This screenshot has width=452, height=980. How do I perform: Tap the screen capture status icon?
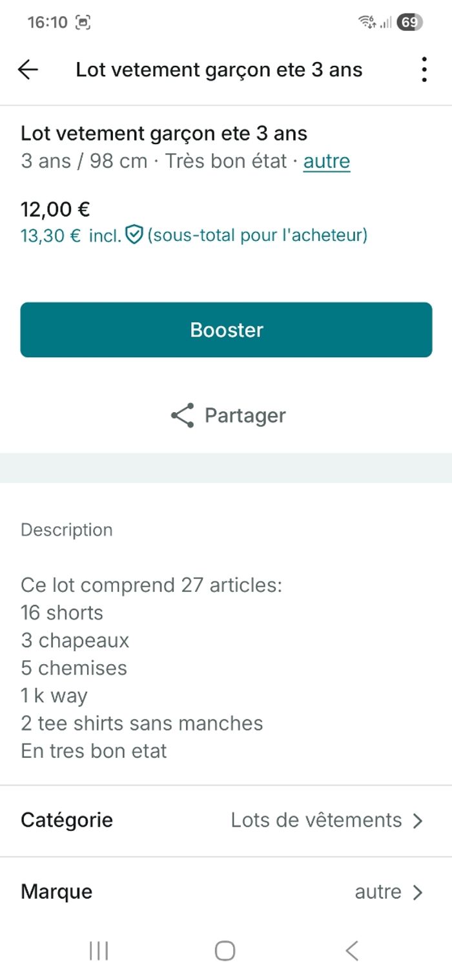pos(83,23)
